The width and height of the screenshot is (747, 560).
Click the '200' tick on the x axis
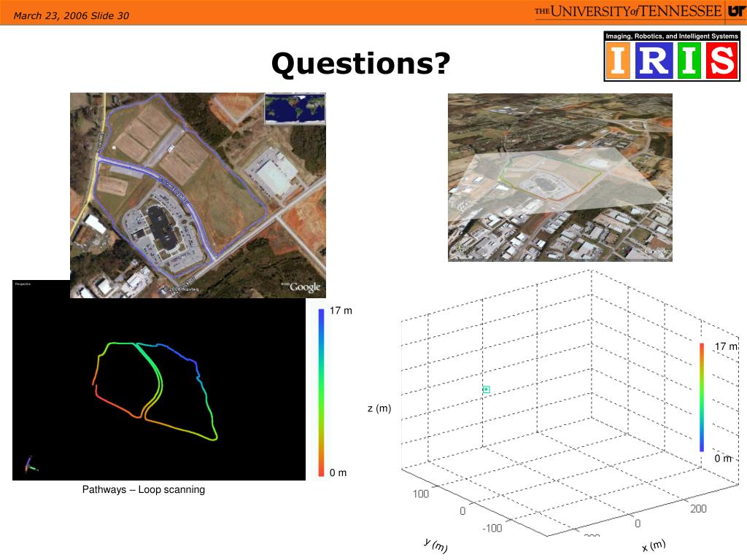pyautogui.click(x=698, y=508)
